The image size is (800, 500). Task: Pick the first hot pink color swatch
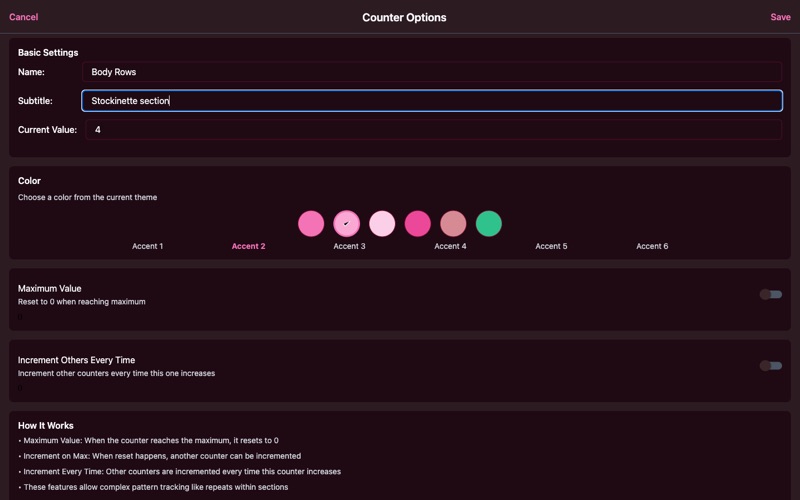(311, 223)
